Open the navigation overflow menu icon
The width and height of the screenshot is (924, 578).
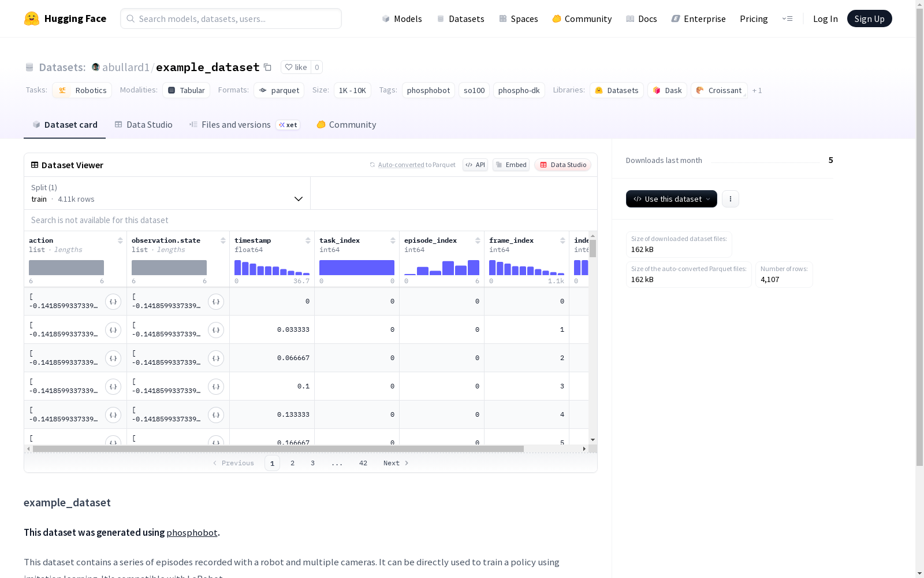(787, 18)
